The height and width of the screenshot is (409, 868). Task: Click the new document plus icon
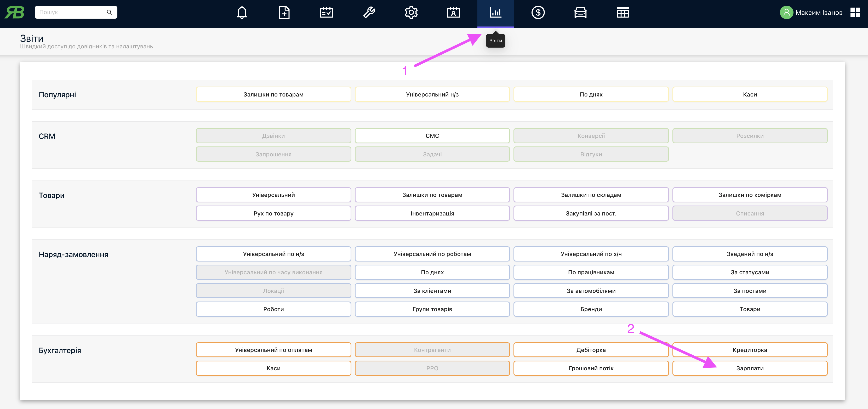[x=284, y=13]
